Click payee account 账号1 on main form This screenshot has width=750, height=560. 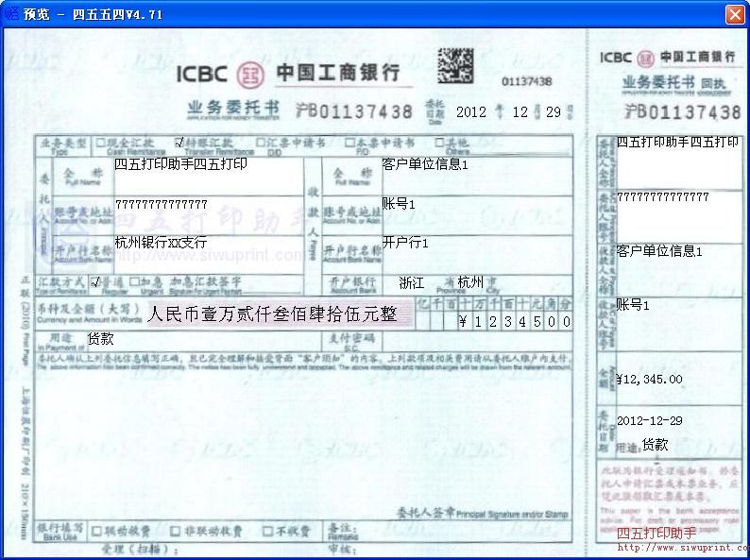398,204
